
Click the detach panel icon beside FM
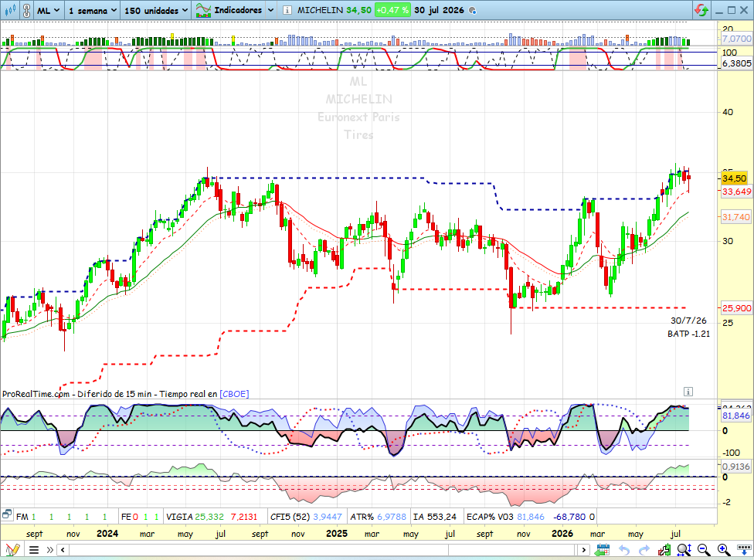(6, 515)
